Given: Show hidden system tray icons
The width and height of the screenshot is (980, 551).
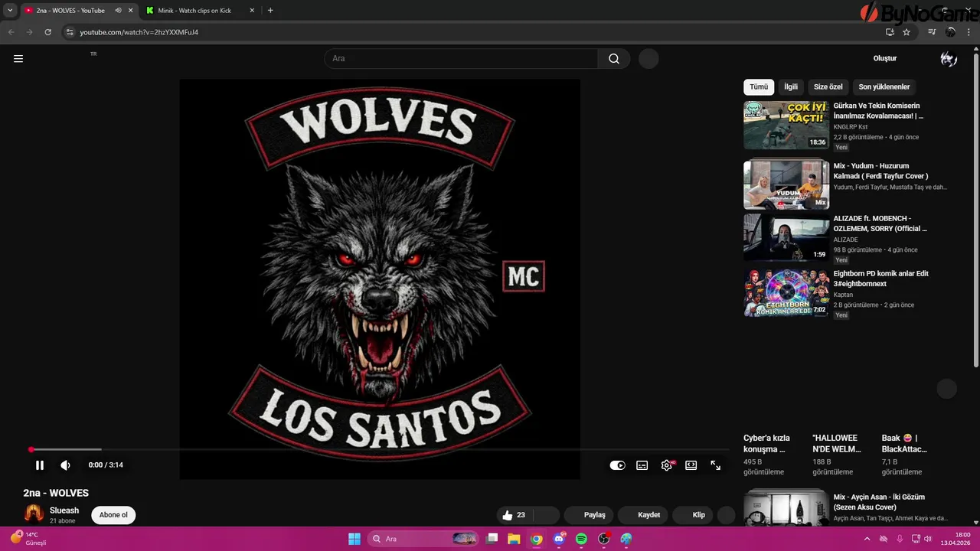Looking at the screenshot, I should pos(867,539).
